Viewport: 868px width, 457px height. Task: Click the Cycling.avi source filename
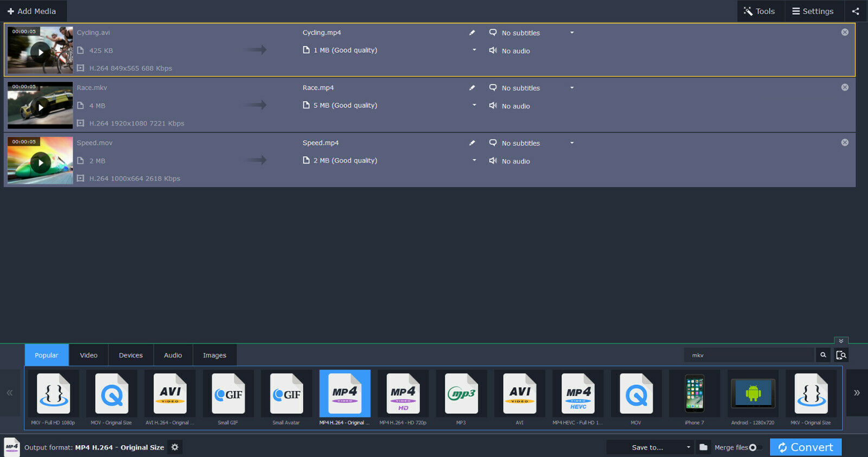tap(93, 33)
